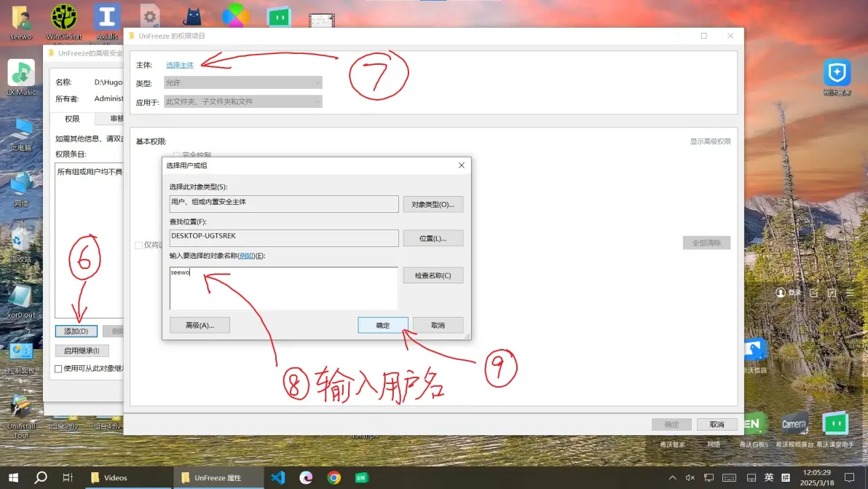Open the 应用于 dropdown for folder scope
Viewport: 868px width, 489px height.
tap(242, 102)
